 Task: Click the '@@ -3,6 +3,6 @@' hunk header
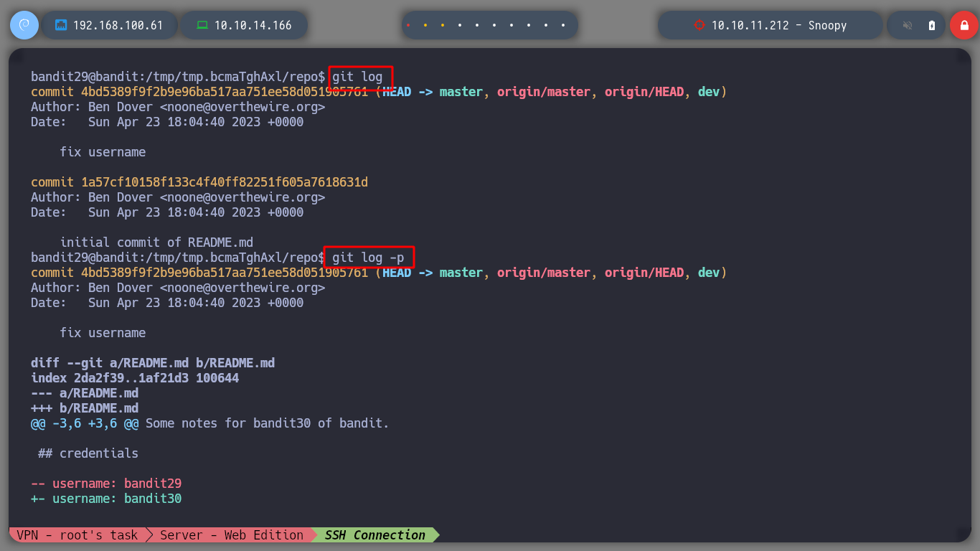click(85, 423)
